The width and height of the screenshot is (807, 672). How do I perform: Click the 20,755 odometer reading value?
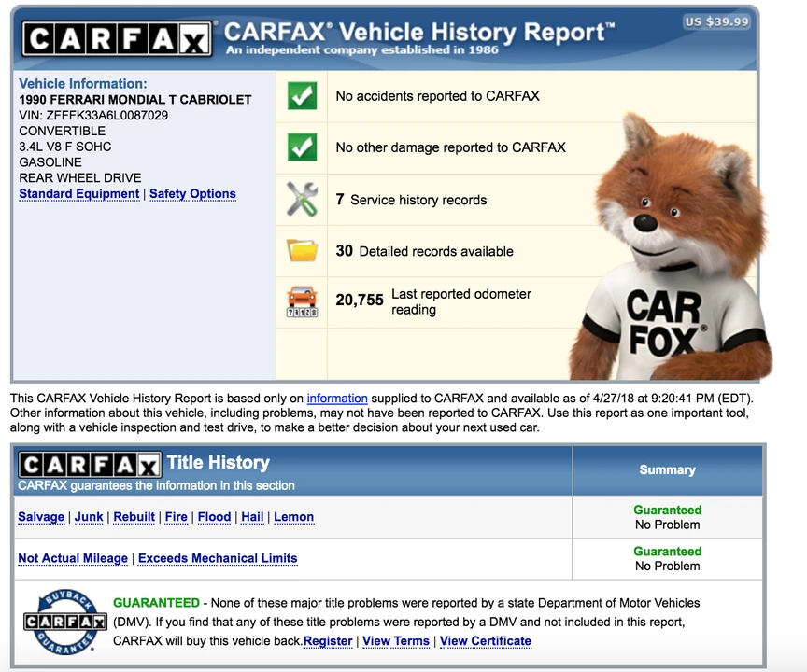(x=360, y=300)
